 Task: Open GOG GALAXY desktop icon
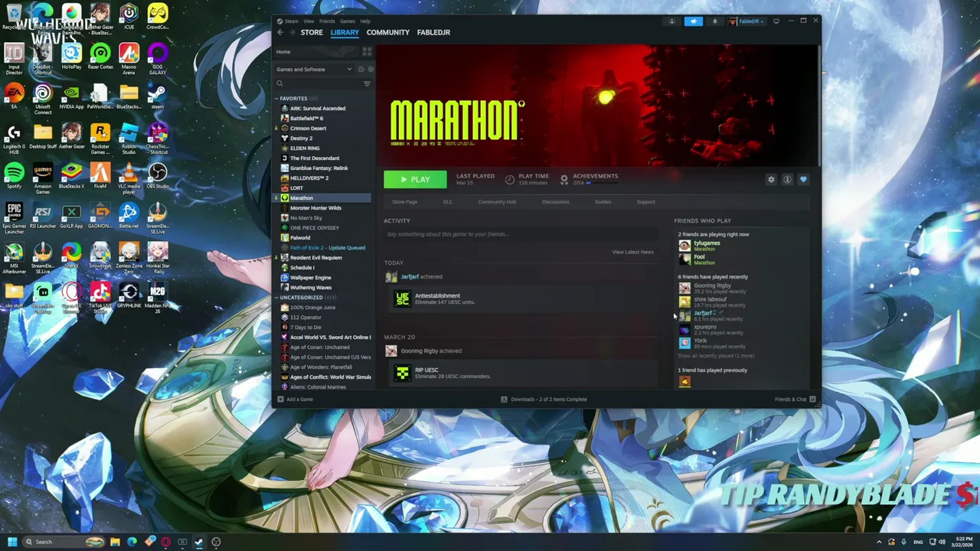pyautogui.click(x=157, y=58)
